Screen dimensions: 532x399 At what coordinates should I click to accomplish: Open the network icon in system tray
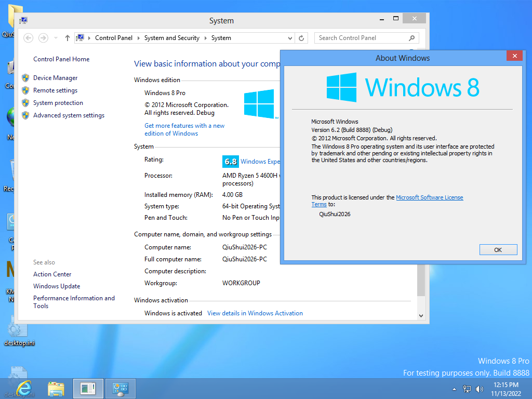467,389
